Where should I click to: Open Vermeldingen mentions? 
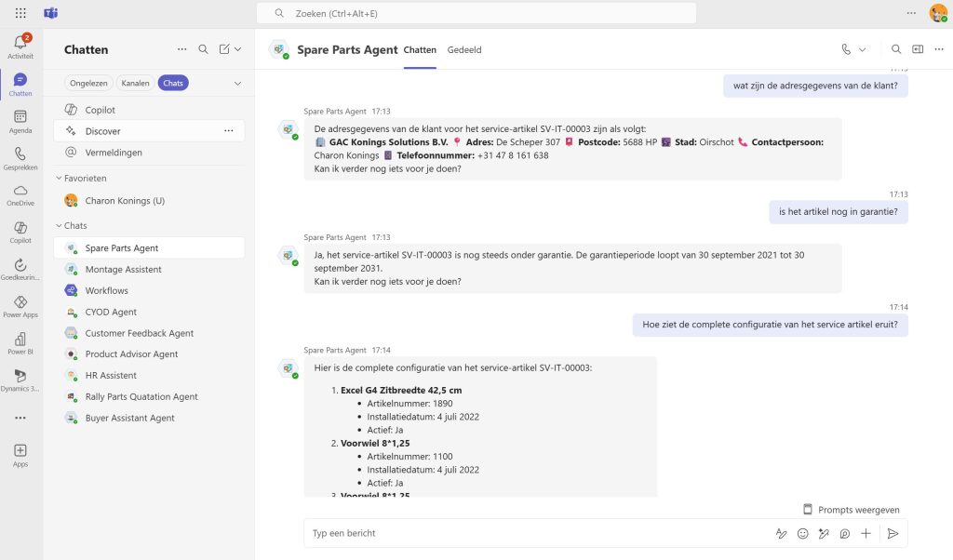(149, 153)
